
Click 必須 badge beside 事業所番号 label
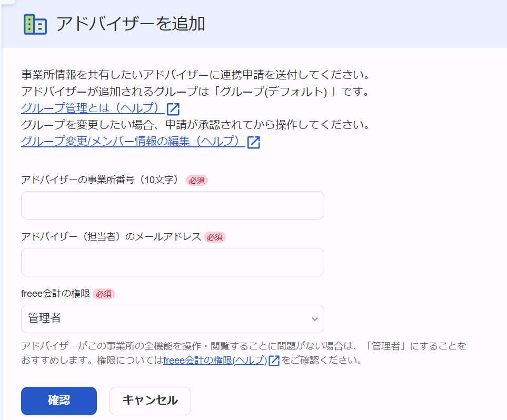pos(197,180)
